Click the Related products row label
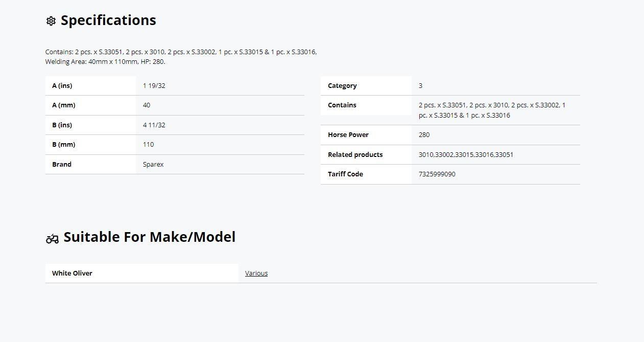The image size is (644, 342). coord(355,155)
